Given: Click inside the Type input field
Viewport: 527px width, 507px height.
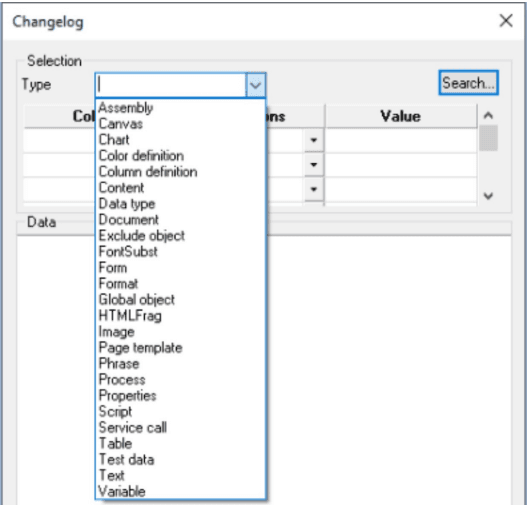Looking at the screenshot, I should pos(171,85).
